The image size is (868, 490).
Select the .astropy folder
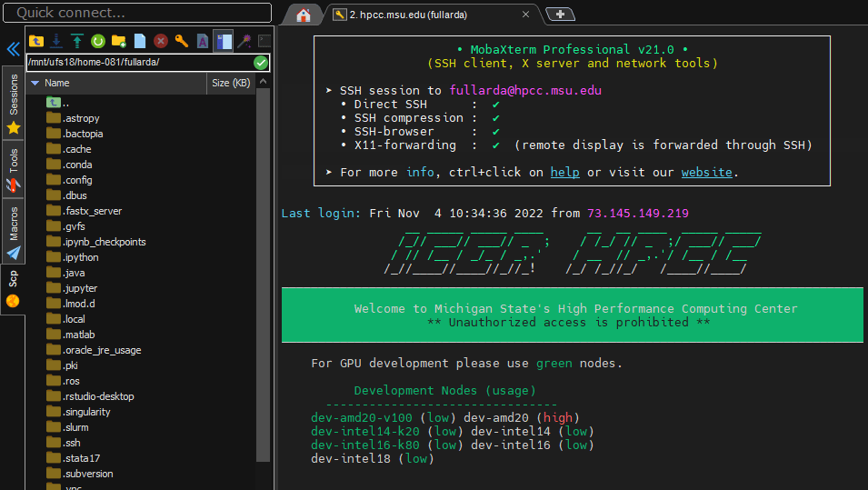click(x=73, y=118)
